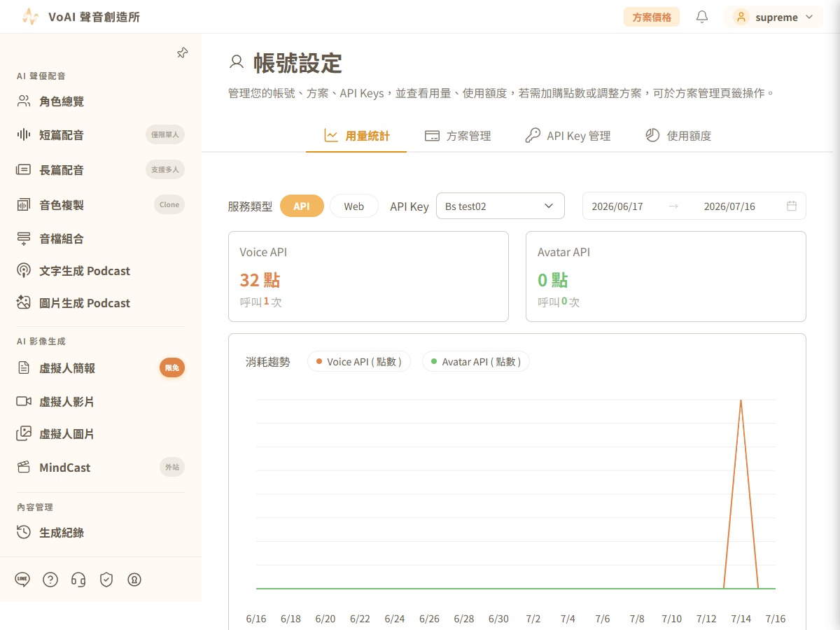Switch to the 使用額度 tab
Viewport: 840px width, 630px height.
tap(678, 136)
